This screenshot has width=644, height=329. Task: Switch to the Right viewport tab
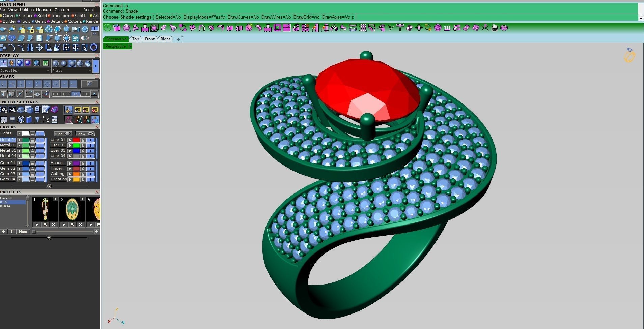[165, 39]
